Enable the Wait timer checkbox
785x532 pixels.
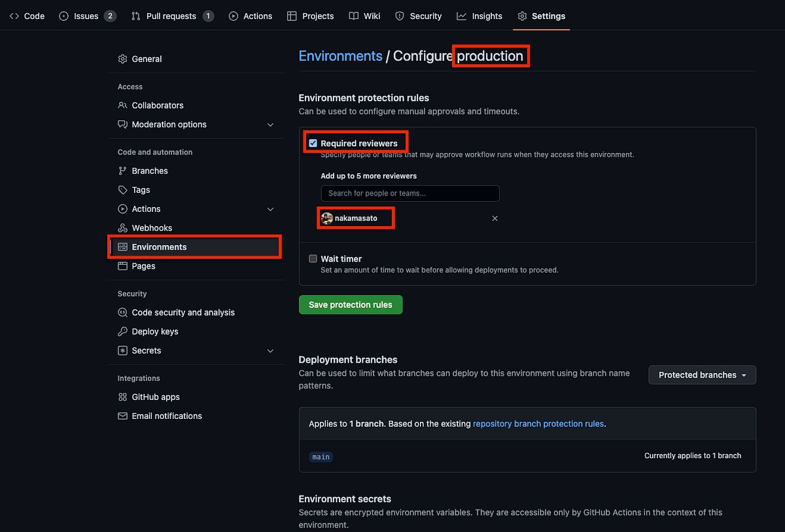(x=313, y=258)
